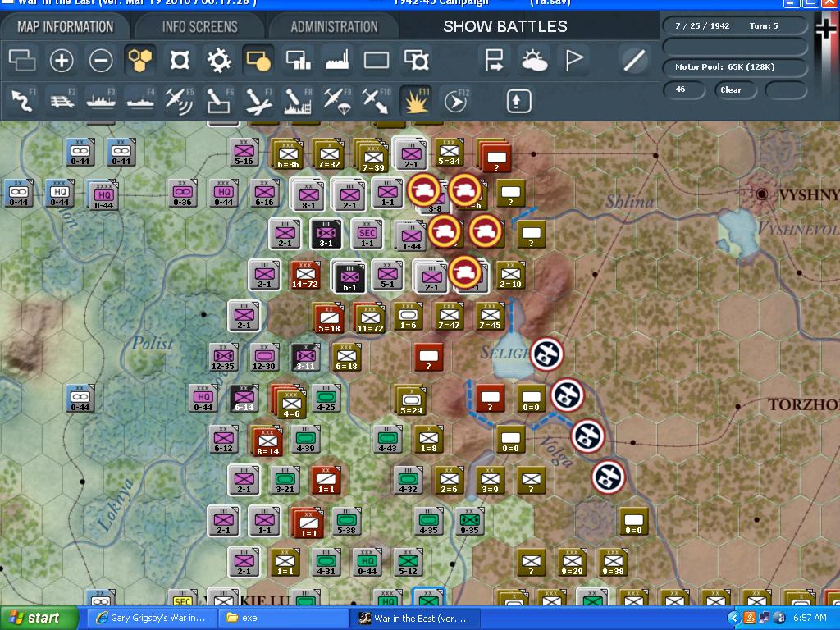Click the F12 end turn icon

point(456,101)
